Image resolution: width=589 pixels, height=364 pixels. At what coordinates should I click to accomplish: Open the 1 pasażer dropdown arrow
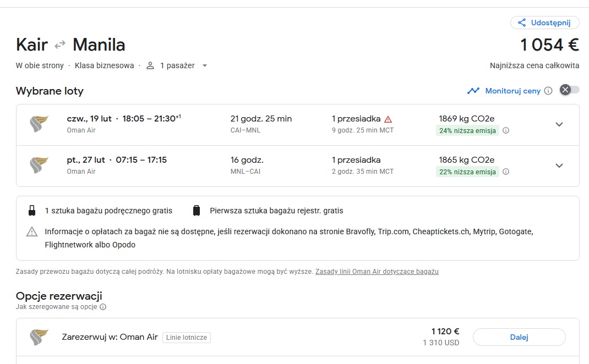205,65
